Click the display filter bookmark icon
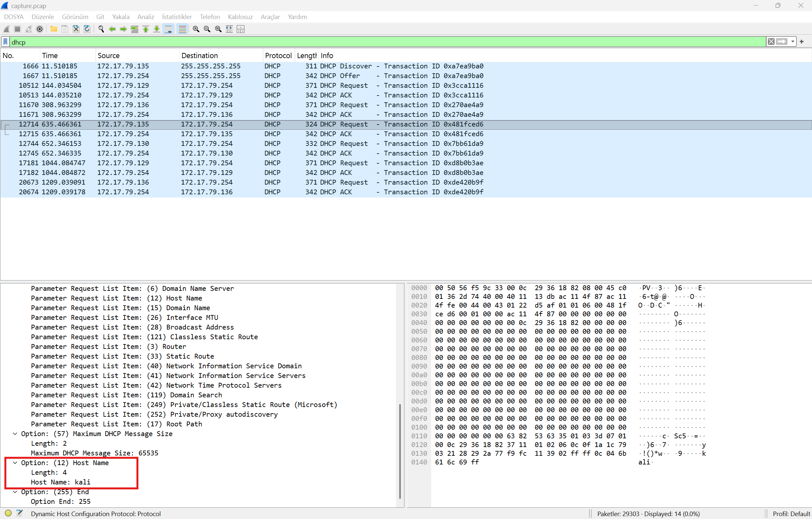The image size is (812, 519). [x=5, y=42]
